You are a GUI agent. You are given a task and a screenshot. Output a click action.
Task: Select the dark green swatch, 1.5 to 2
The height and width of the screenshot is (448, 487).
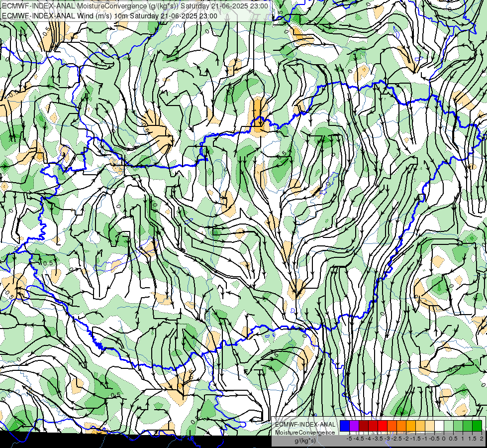(477, 426)
